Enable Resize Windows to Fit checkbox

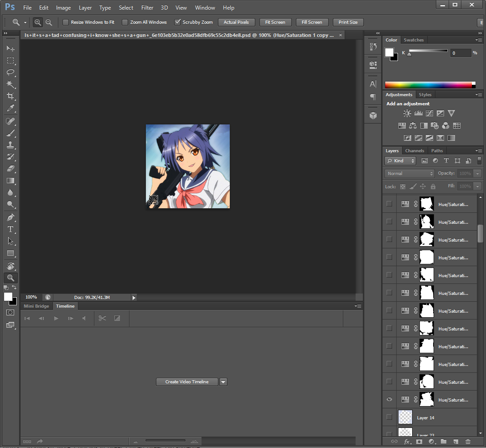coord(65,22)
